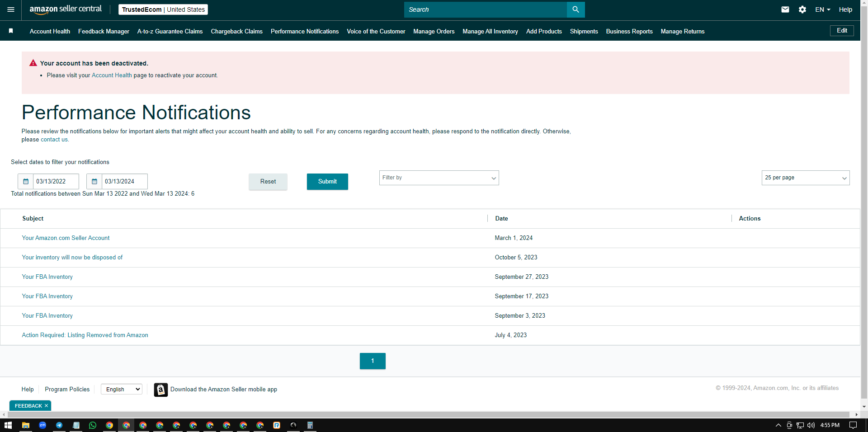Select Performance Notifications in the nav bar
This screenshot has width=868, height=432.
[x=305, y=31]
